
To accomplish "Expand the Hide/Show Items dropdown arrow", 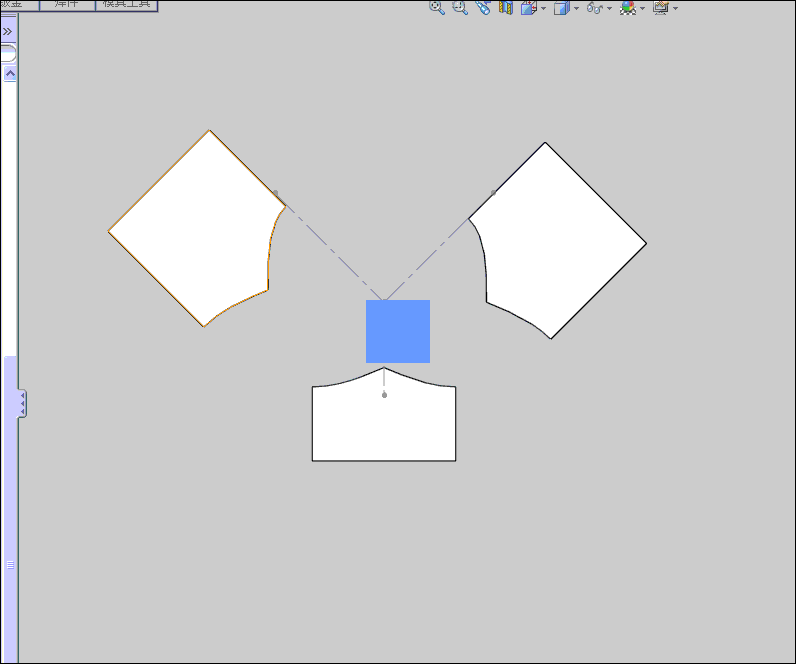I will (x=609, y=8).
